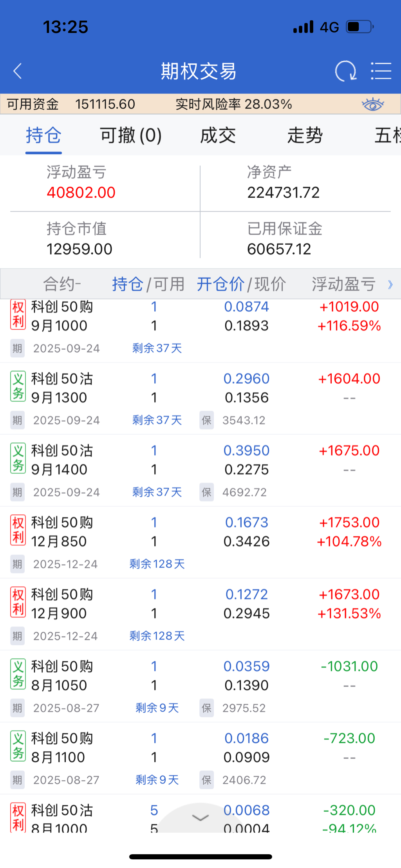This screenshot has width=401, height=868.
Task: Toggle the eye icon to hide funds
Action: (x=372, y=105)
